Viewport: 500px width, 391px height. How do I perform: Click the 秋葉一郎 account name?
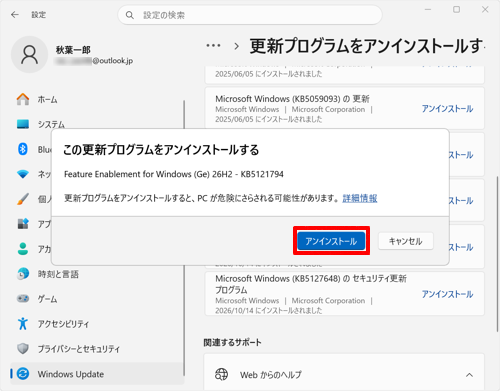pyautogui.click(x=73, y=50)
